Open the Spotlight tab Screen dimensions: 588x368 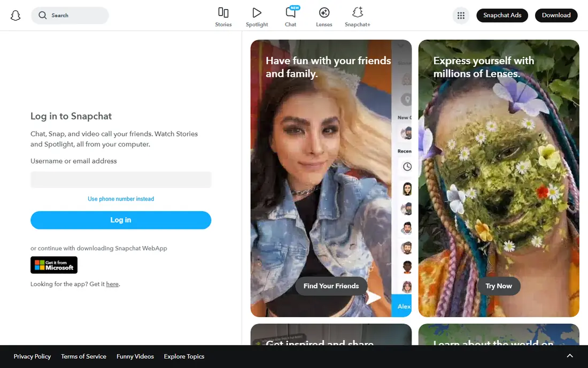(x=257, y=17)
